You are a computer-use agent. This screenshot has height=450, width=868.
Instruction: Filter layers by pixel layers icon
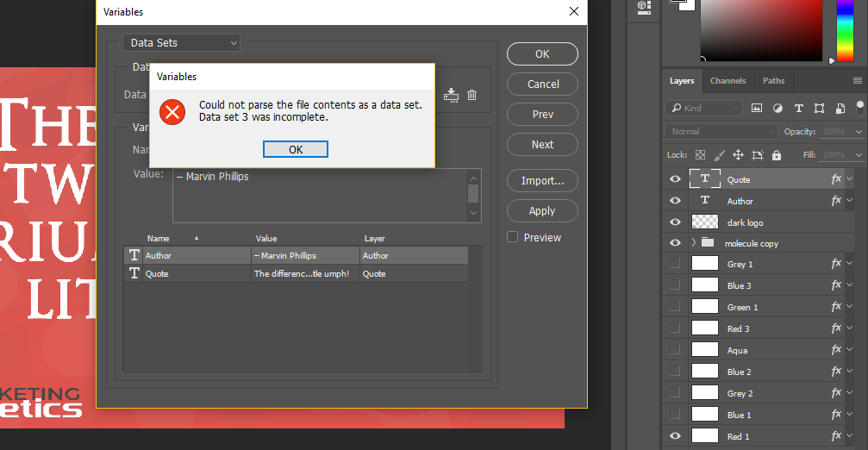pos(757,108)
